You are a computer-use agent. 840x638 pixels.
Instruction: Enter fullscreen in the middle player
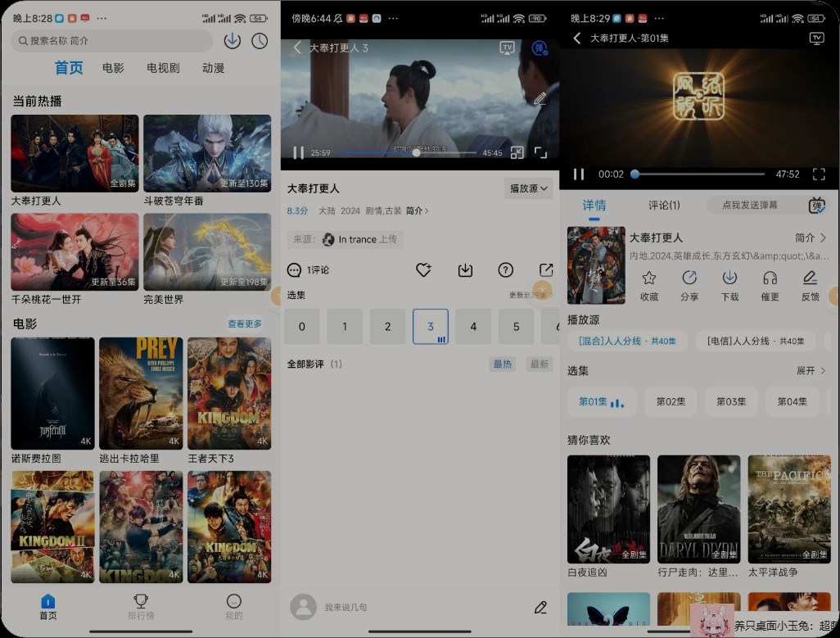(540, 152)
